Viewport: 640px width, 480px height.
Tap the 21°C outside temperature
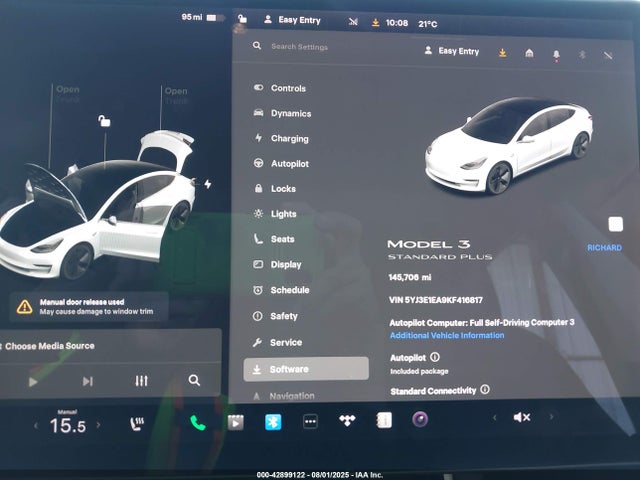pos(427,24)
